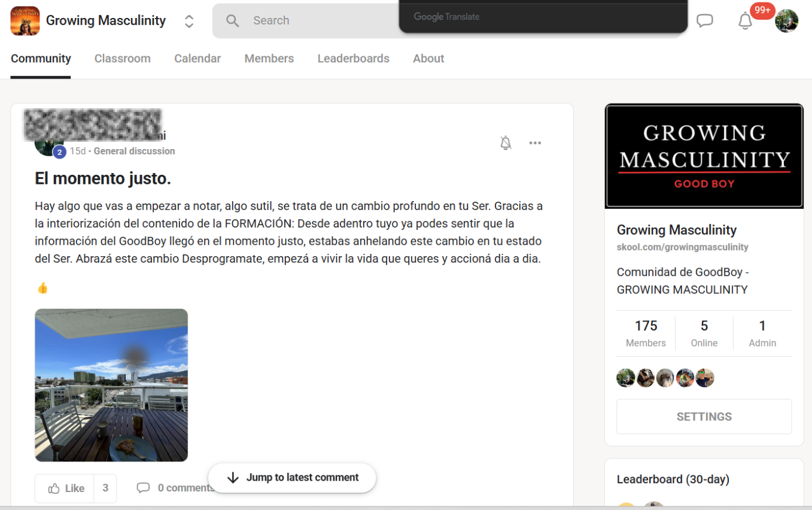Go to the Calendar tab
812x510 pixels.
[197, 59]
